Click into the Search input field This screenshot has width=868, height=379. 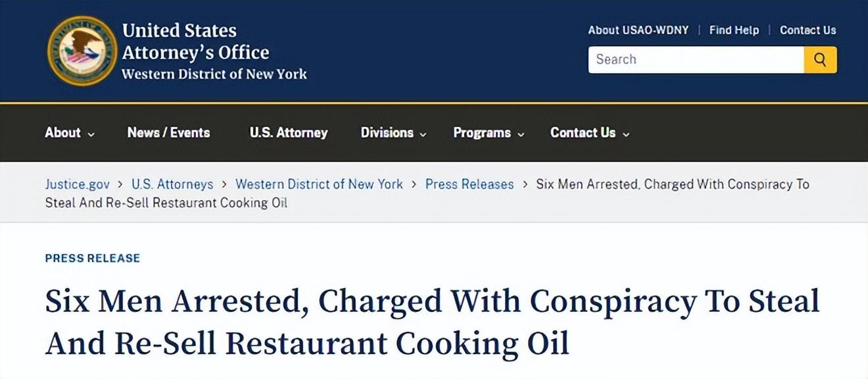click(696, 60)
